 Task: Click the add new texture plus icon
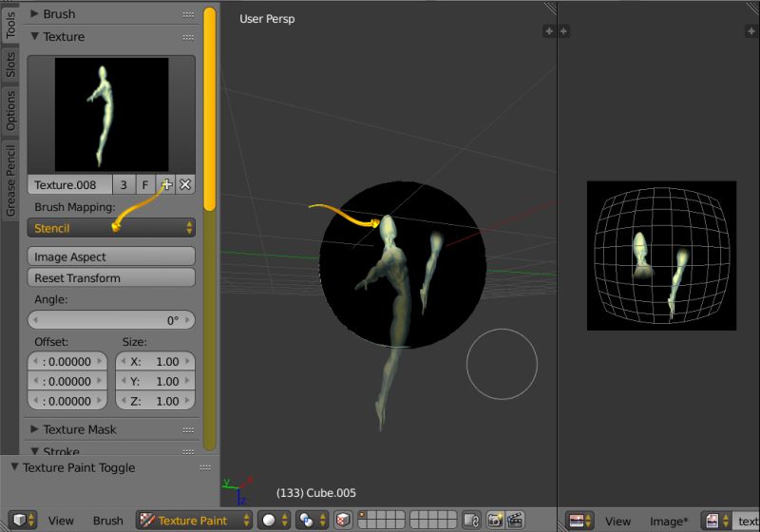coord(165,184)
